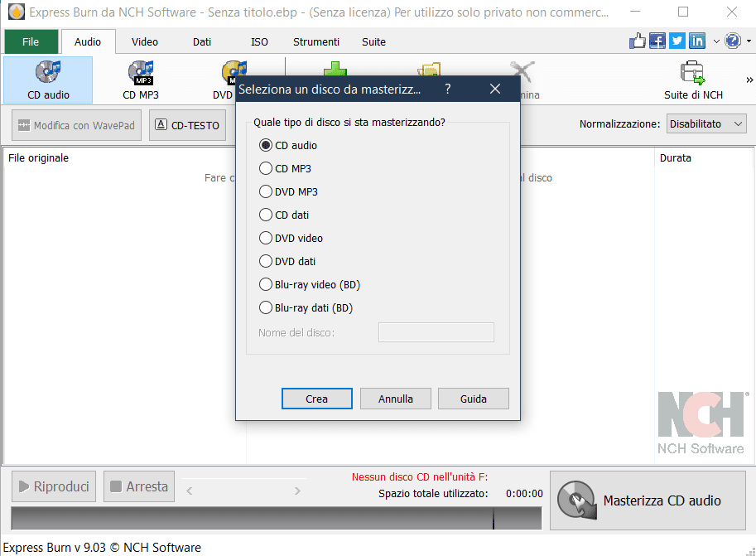Confirm with the Crea button

pos(317,399)
